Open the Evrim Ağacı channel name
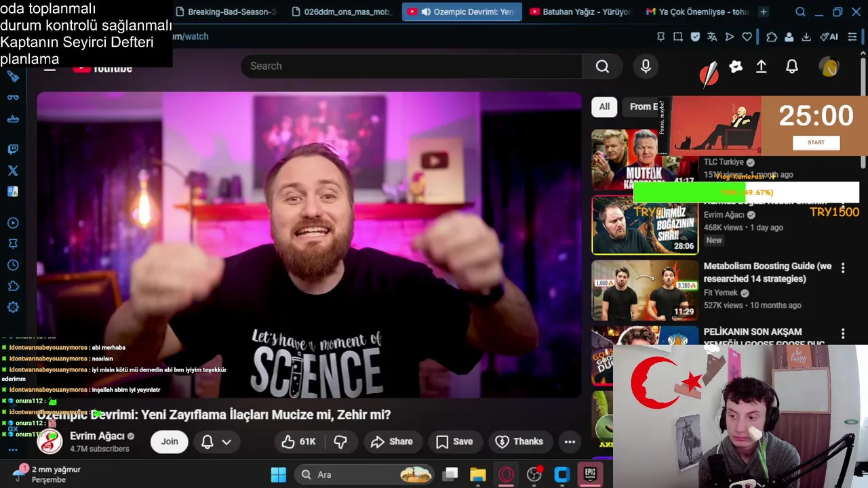 97,436
